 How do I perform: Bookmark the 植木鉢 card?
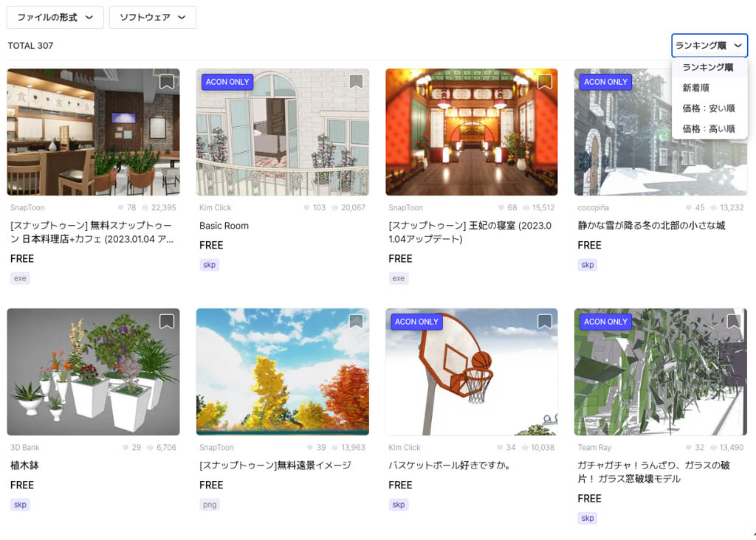(x=167, y=322)
